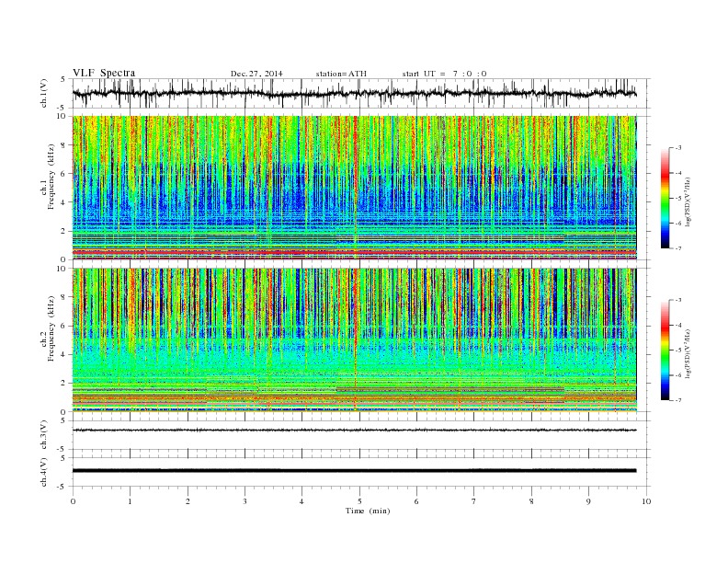Click the "ch.1(V)" waveform axis label

[x=44, y=93]
